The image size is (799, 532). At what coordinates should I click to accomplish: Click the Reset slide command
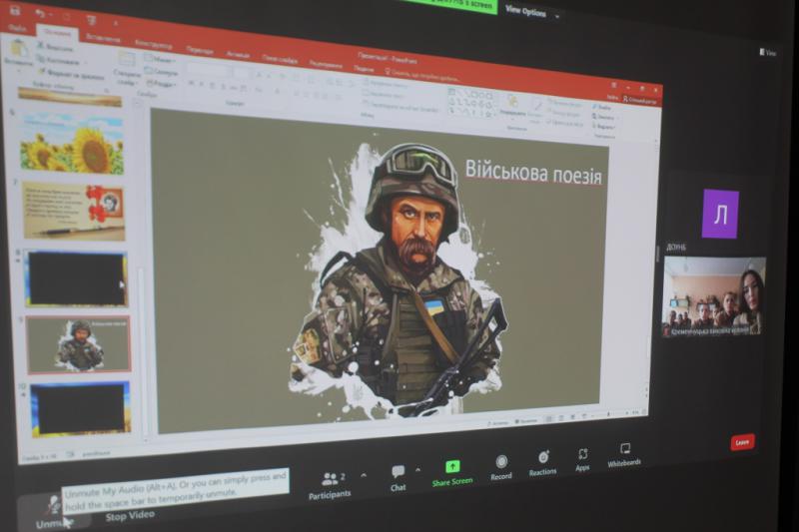pos(161,72)
